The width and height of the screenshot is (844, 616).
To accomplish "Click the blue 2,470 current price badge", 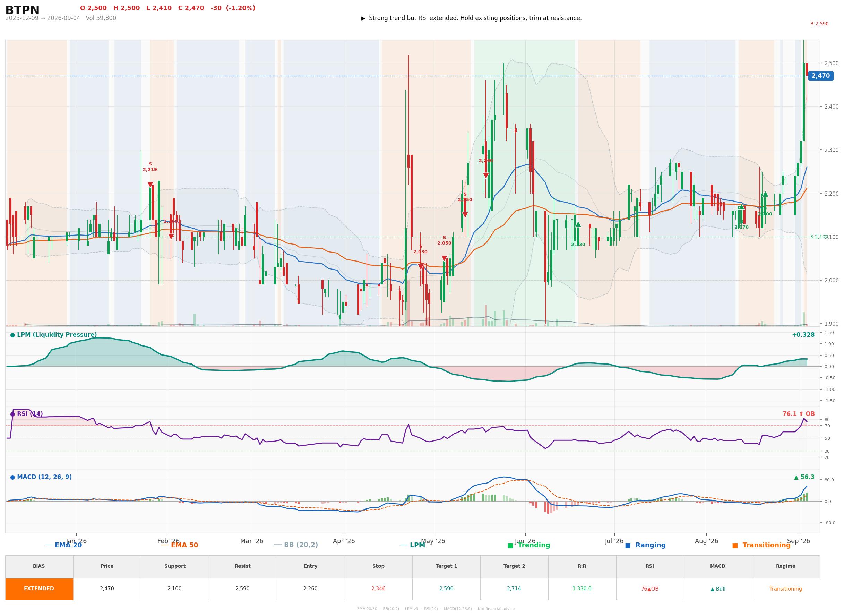I will coord(820,76).
